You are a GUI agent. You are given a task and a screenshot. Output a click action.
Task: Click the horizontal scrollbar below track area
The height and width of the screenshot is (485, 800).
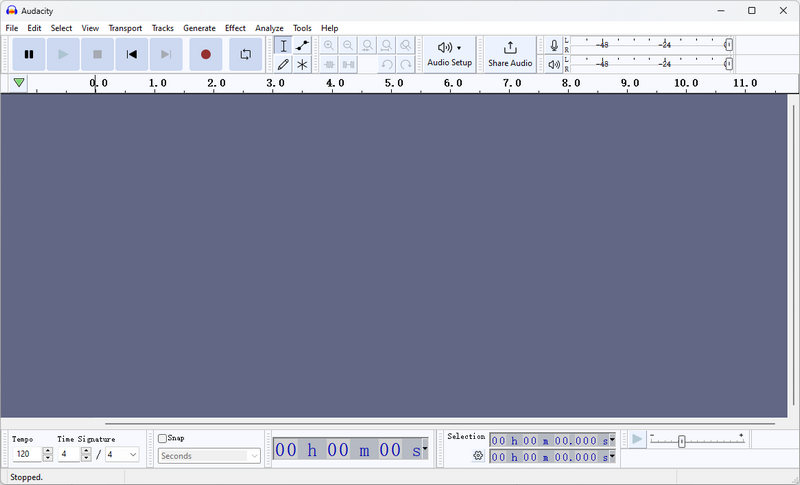point(440,423)
